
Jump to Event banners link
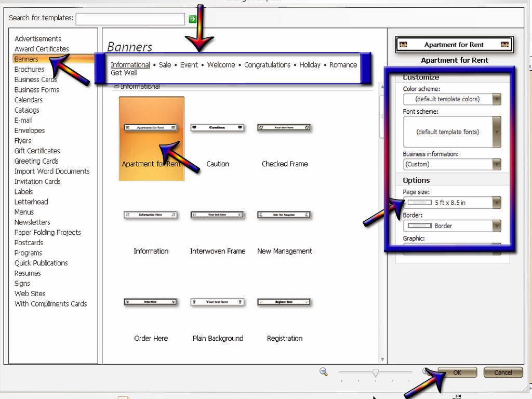click(189, 64)
